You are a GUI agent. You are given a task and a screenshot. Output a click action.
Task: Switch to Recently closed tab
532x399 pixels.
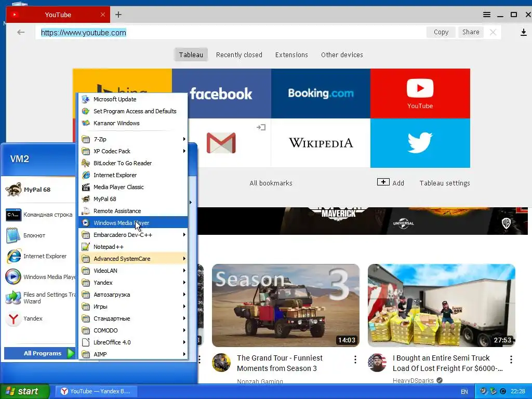click(x=239, y=55)
